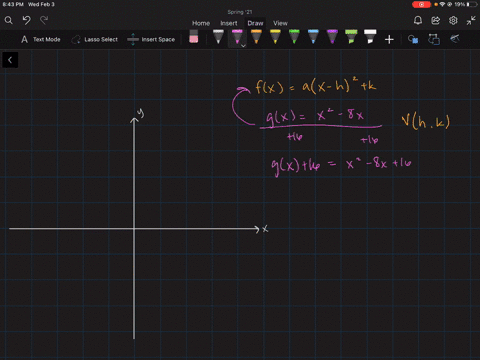Open the share menu icon
Image resolution: width=480 pixels, height=360 pixels.
point(435,21)
